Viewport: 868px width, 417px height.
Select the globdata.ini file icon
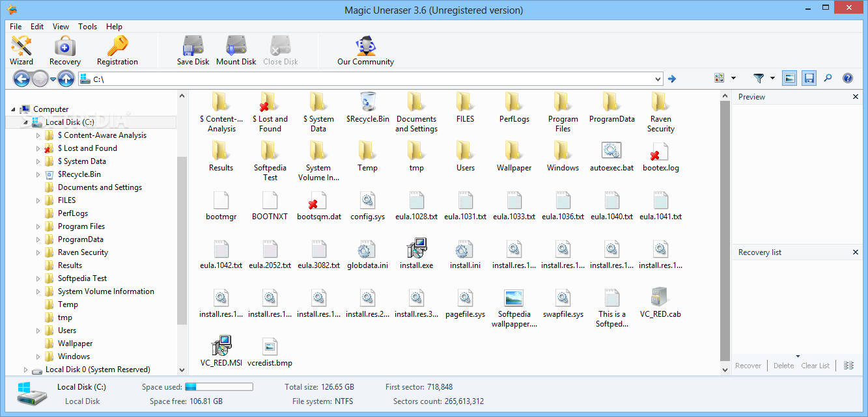[x=367, y=249]
